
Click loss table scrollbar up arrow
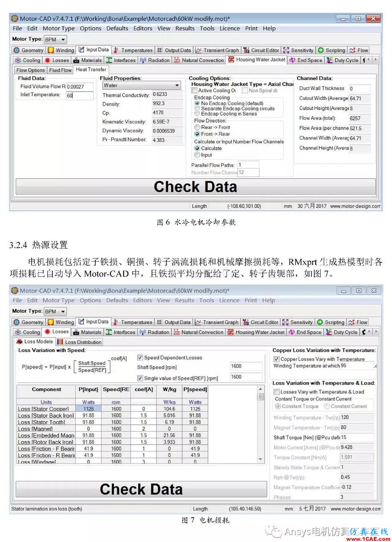tap(260, 389)
